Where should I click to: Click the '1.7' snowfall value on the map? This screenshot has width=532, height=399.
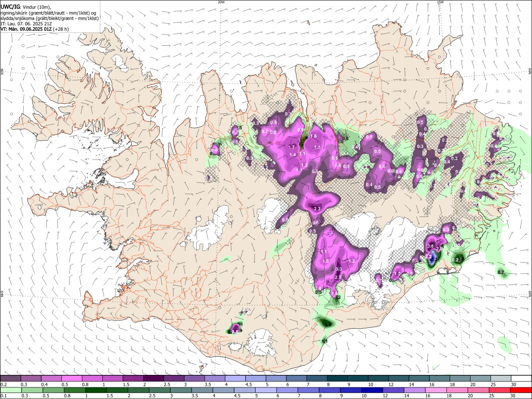tap(291, 147)
